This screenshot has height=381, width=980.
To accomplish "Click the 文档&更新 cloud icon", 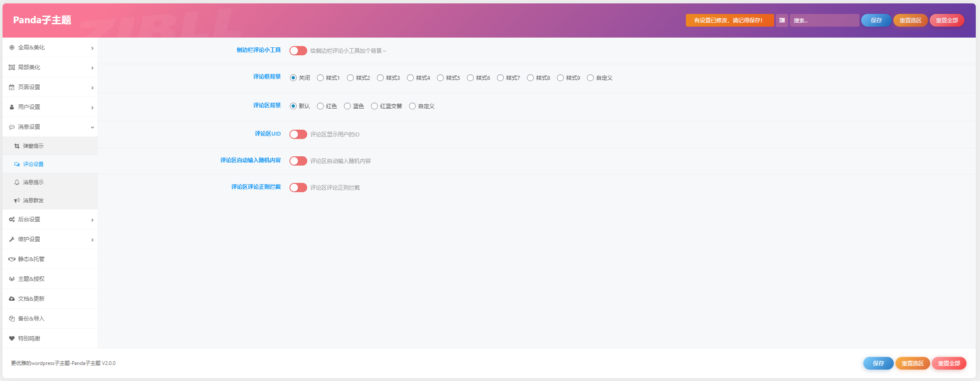I will (x=12, y=299).
